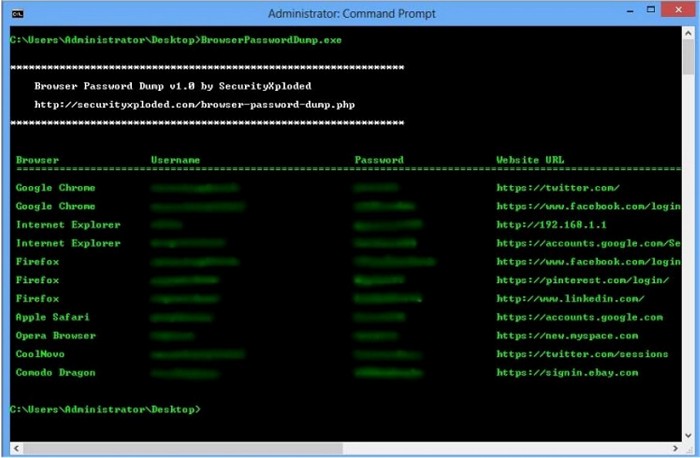700x458 pixels.
Task: Click 'Firefox' in the linkedin row
Action: (38, 299)
